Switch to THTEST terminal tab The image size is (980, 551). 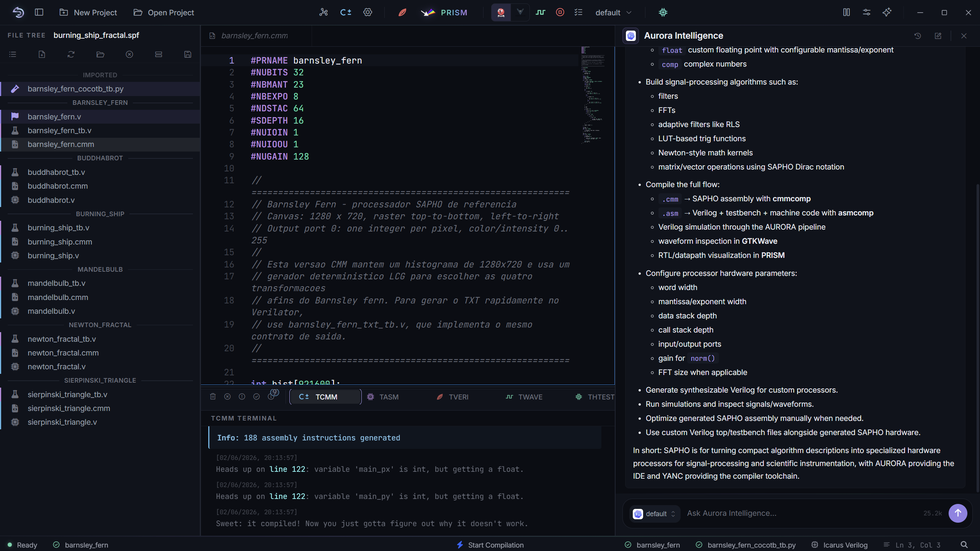(x=595, y=397)
